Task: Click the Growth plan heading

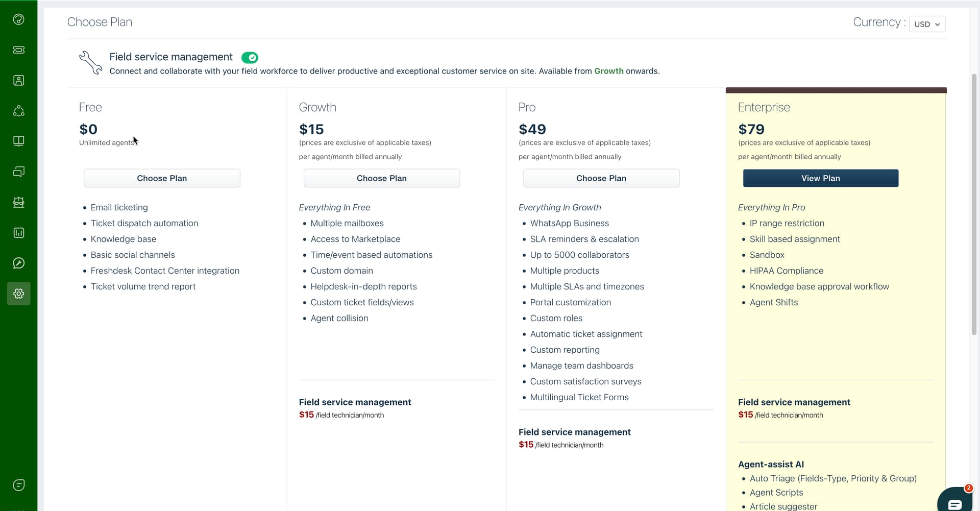Action: click(x=317, y=107)
